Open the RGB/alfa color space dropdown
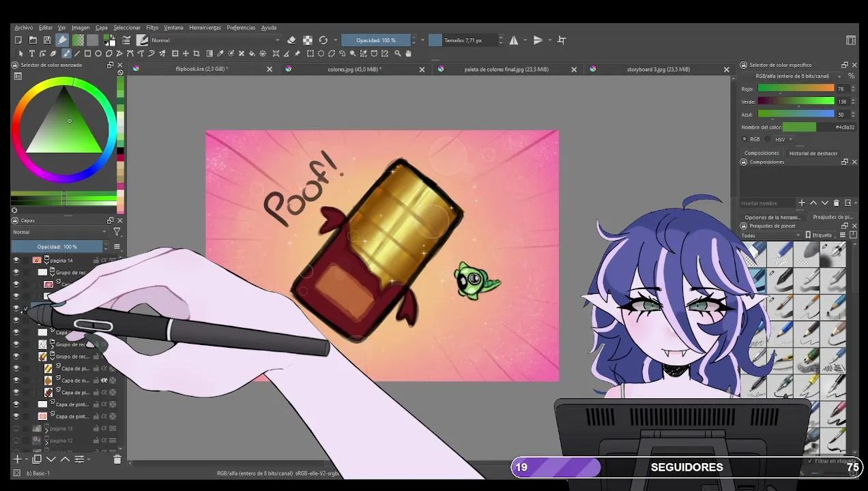This screenshot has height=491, width=868. coord(793,76)
